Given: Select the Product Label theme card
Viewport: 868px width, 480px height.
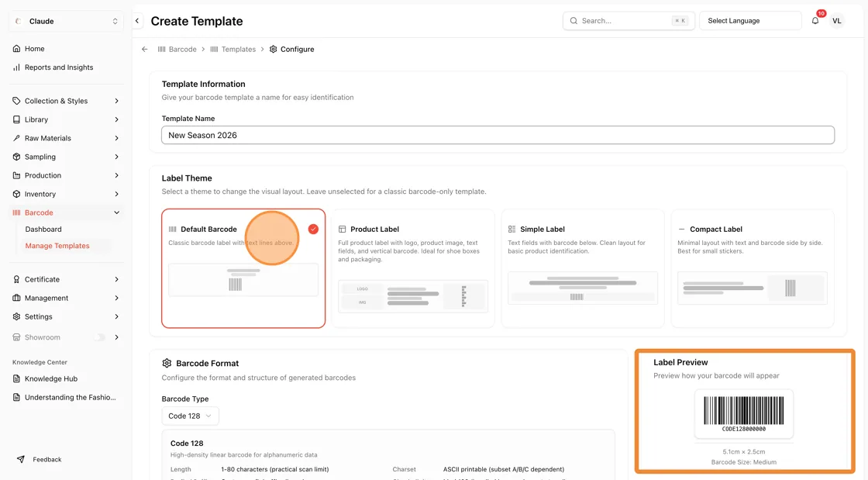Looking at the screenshot, I should 413,268.
